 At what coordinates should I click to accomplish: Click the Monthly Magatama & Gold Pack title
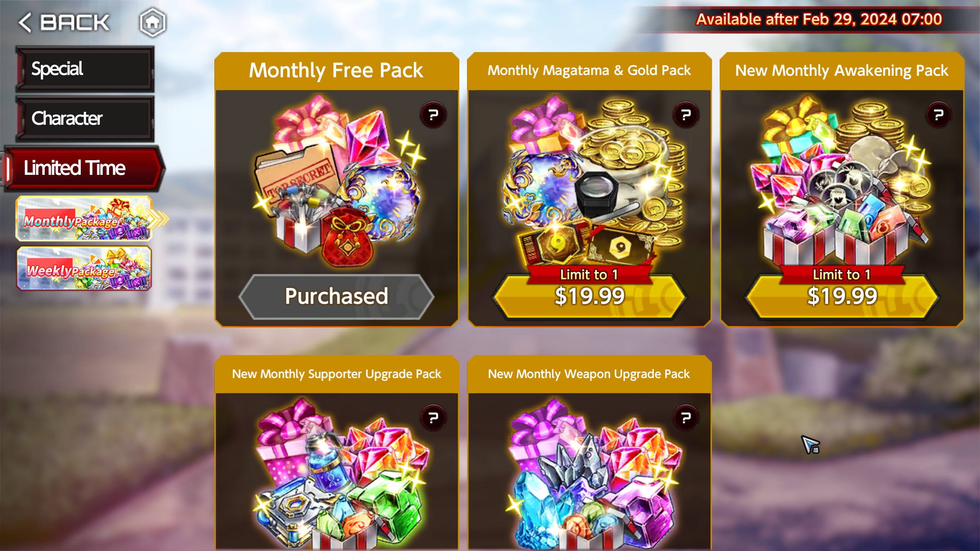[589, 70]
